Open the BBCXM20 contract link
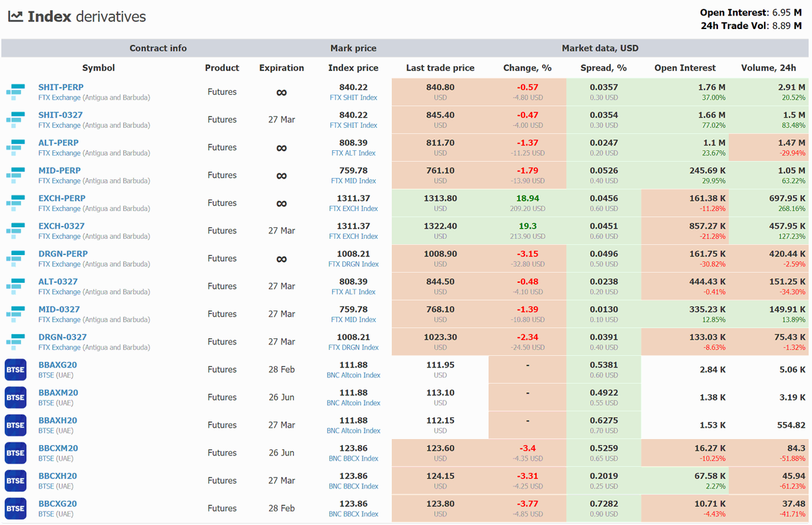Viewport: 812px width, 525px height. 58,448
